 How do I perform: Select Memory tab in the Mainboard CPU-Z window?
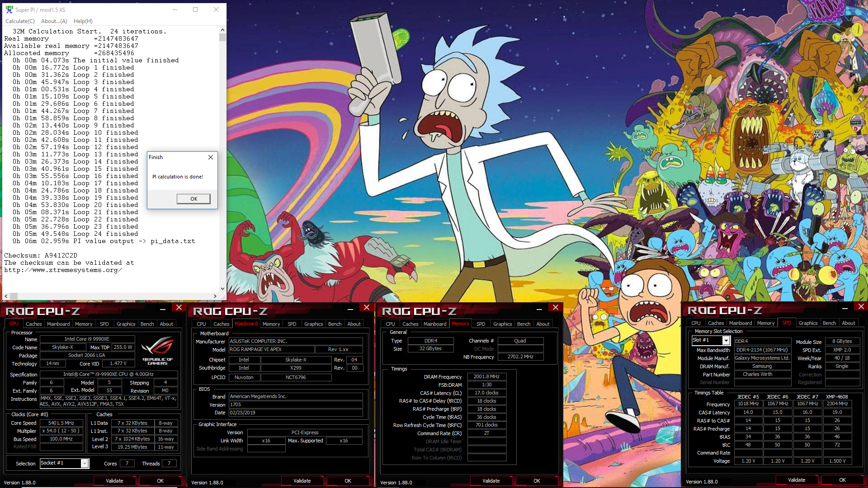click(271, 324)
